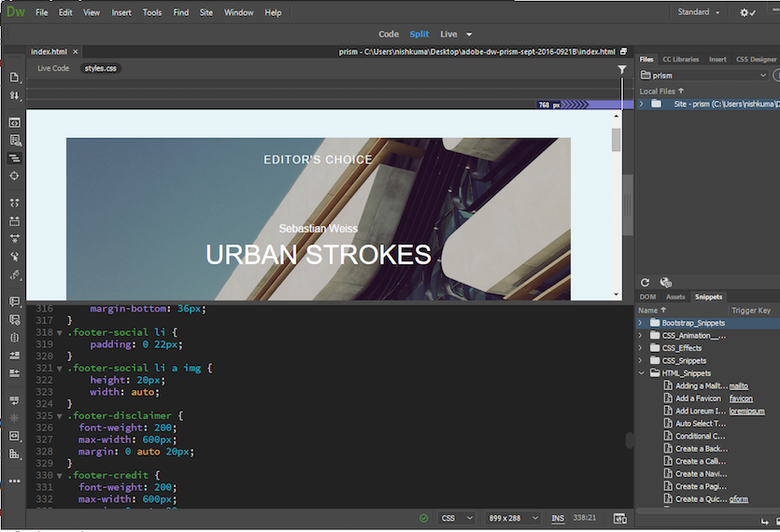Click the Format Source Code brush icon
This screenshot has width=780, height=532.
(14, 274)
